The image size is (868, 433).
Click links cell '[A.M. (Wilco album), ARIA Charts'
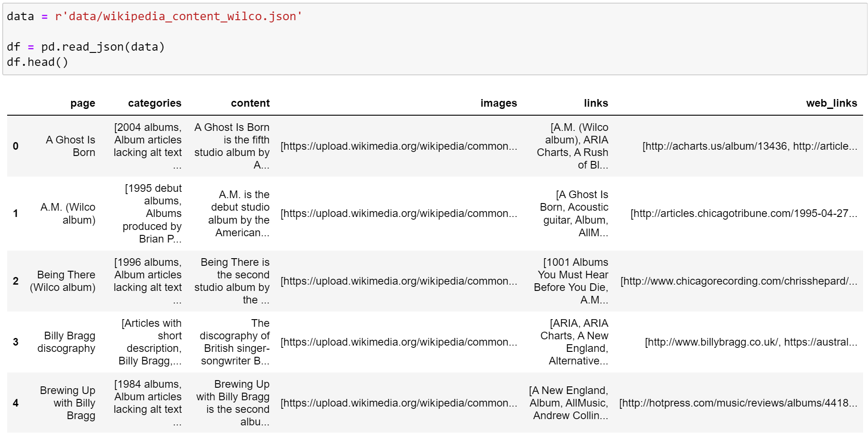pyautogui.click(x=572, y=146)
